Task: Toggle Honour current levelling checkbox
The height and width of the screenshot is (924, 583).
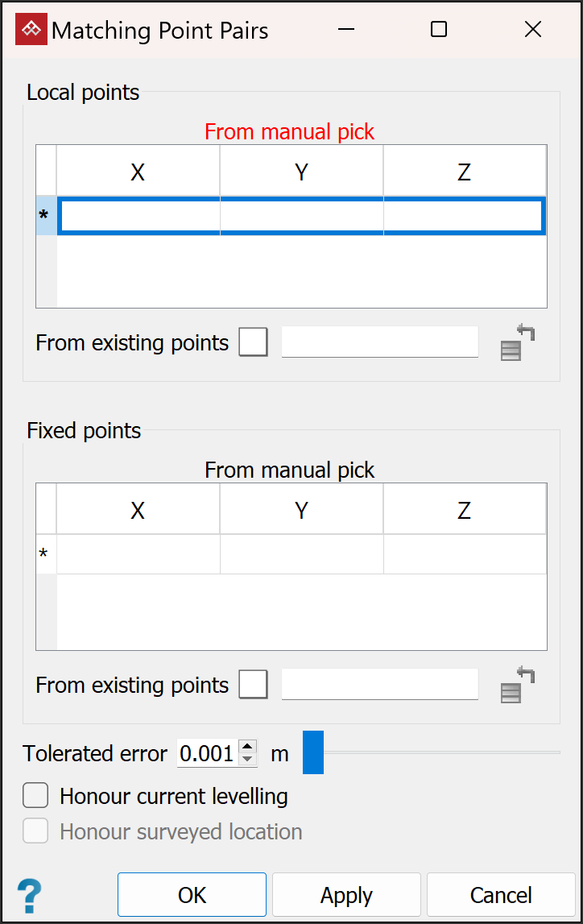Action: coord(35,796)
